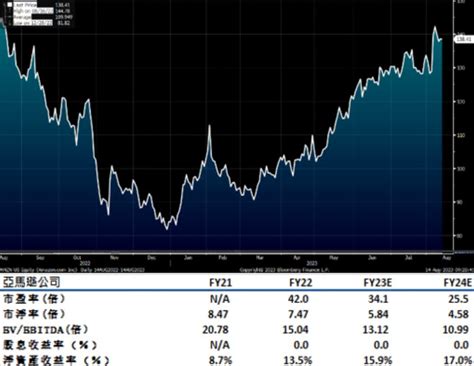The image size is (474, 366).
Task: Click the FY22 dividend yield 0.0
Action: pos(301,345)
